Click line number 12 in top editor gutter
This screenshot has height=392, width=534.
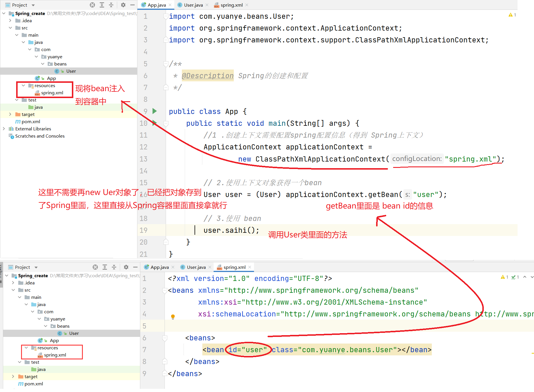coord(143,147)
